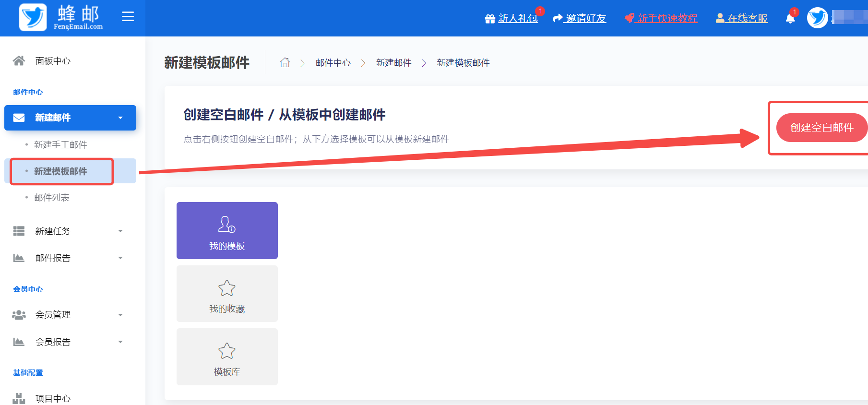Viewport: 868px width, 405px height.
Task: Click the user avatar in header
Action: click(x=818, y=18)
